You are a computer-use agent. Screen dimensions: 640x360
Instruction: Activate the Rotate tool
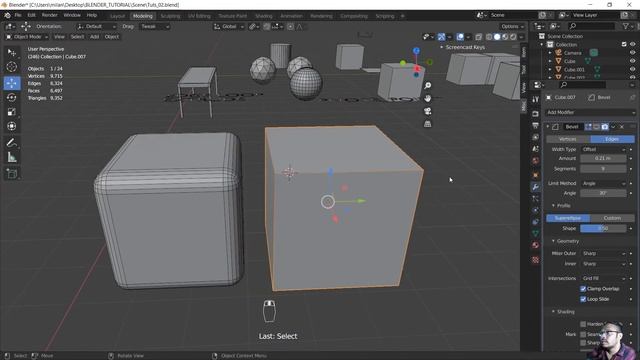(12, 97)
